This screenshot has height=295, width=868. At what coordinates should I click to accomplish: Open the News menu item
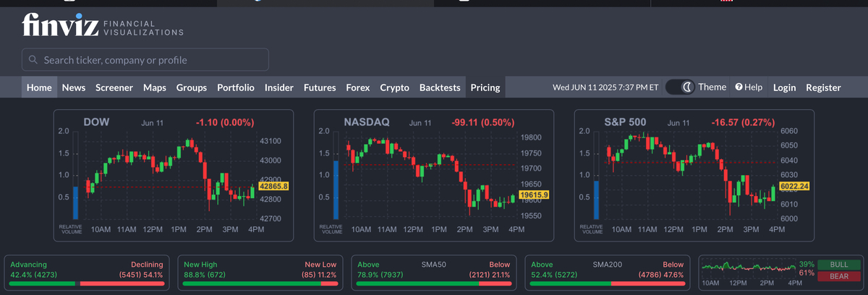(x=74, y=87)
